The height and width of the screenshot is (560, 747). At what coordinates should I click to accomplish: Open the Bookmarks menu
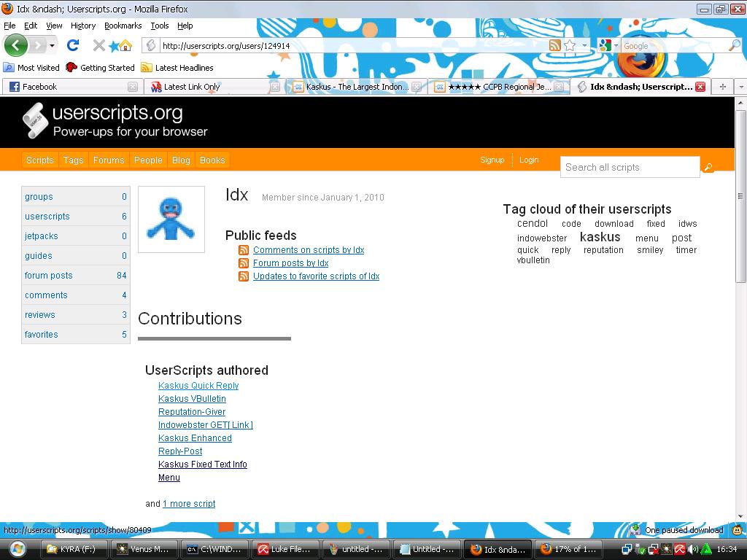pyautogui.click(x=123, y=26)
